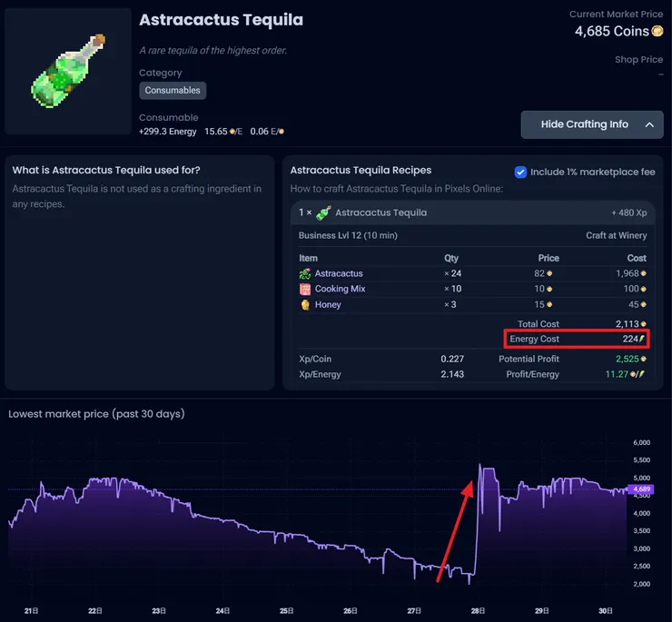Click the 2,000 value on chart price axis
This screenshot has height=622, width=672.
coord(641,584)
